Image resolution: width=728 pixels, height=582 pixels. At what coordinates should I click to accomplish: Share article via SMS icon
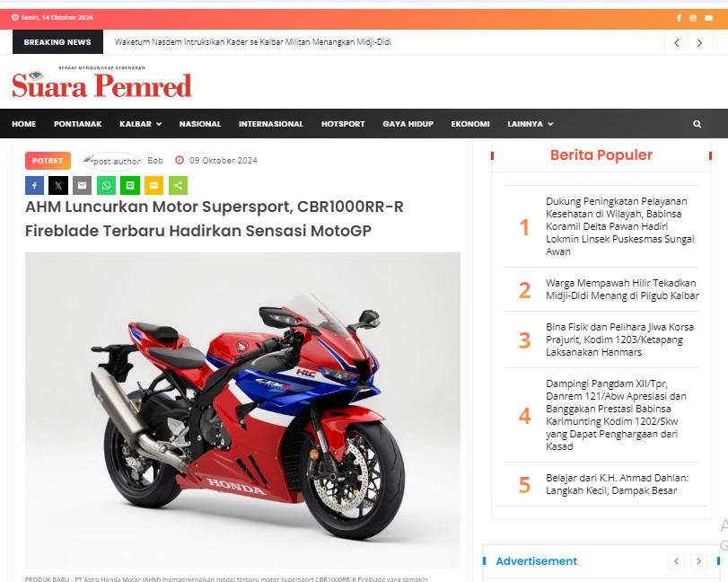point(154,186)
